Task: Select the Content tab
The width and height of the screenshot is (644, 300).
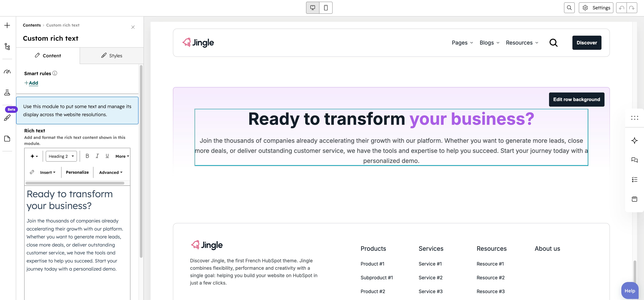Action: point(48,55)
